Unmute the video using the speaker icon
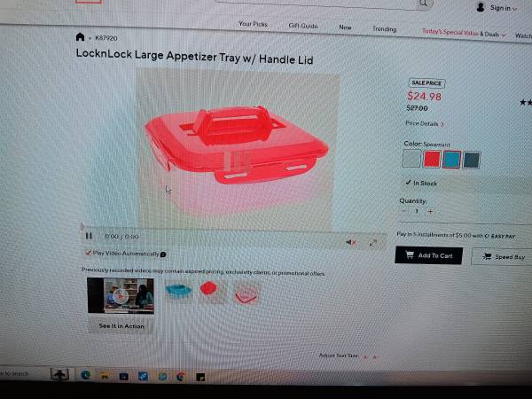The image size is (532, 399). click(x=351, y=242)
